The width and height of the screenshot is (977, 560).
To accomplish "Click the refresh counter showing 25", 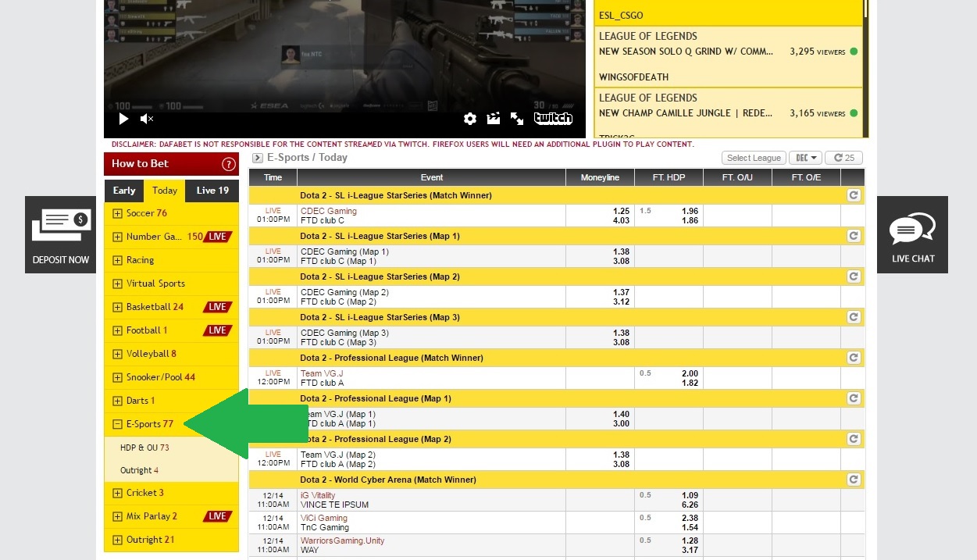I will coord(843,157).
